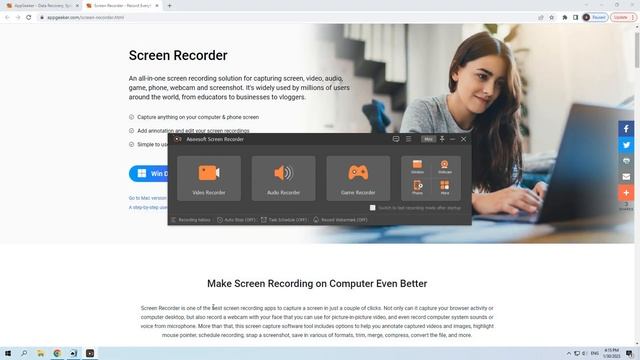The image size is (640, 360).
Task: Switch recorder to Mini mode
Action: [x=428, y=139]
